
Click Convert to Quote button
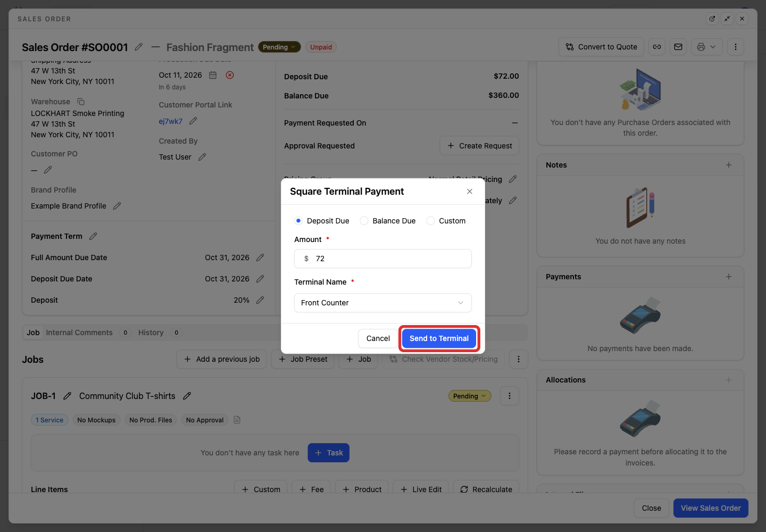click(602, 47)
